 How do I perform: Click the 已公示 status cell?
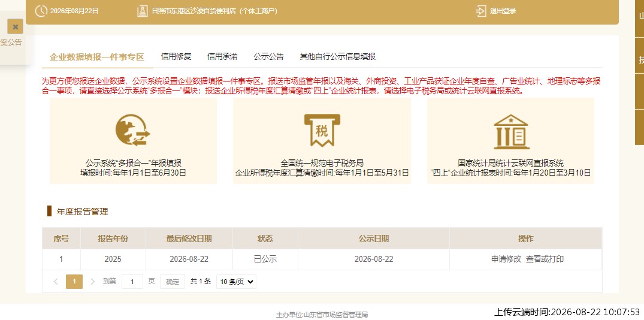coord(265,259)
